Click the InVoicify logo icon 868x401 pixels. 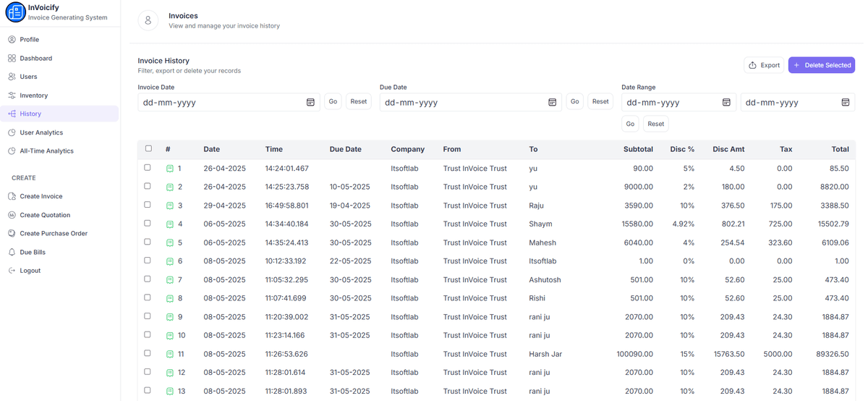[15, 12]
